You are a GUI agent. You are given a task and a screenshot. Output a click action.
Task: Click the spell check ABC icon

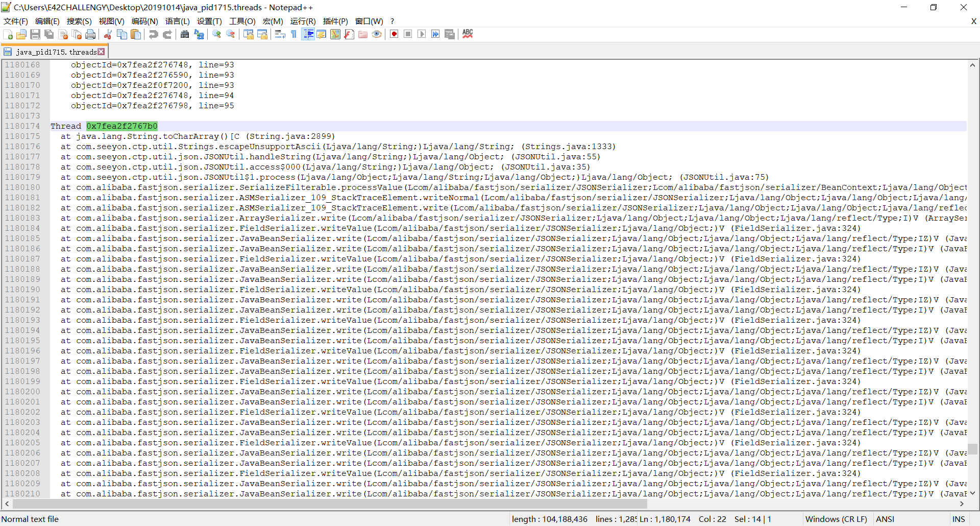[x=468, y=34]
